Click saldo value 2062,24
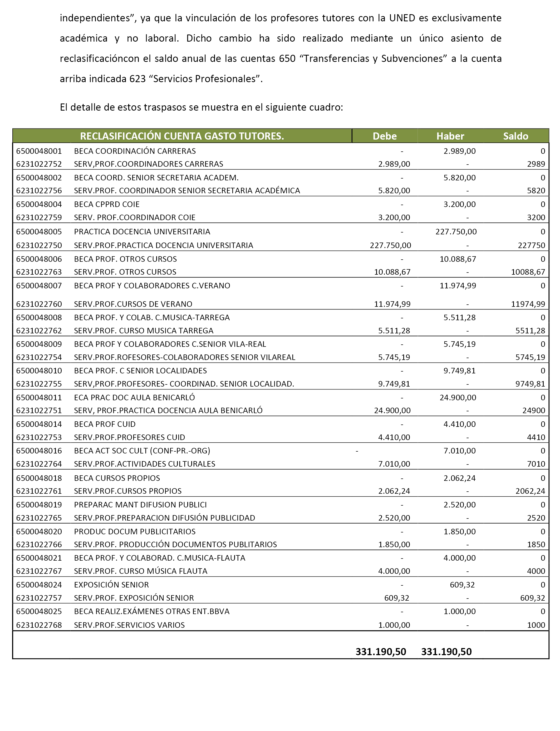Image resolution: width=560 pixels, height=731 pixels. pos(530,491)
